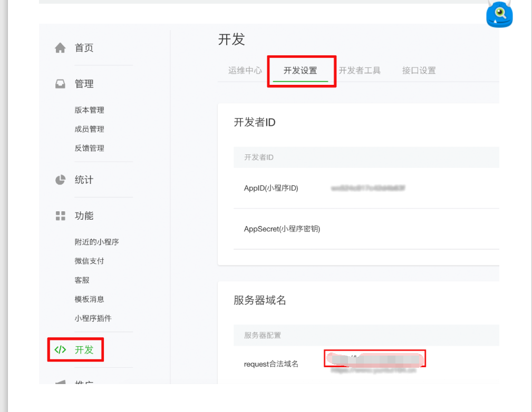Open 微信支付 settings
532x412 pixels.
click(89, 261)
